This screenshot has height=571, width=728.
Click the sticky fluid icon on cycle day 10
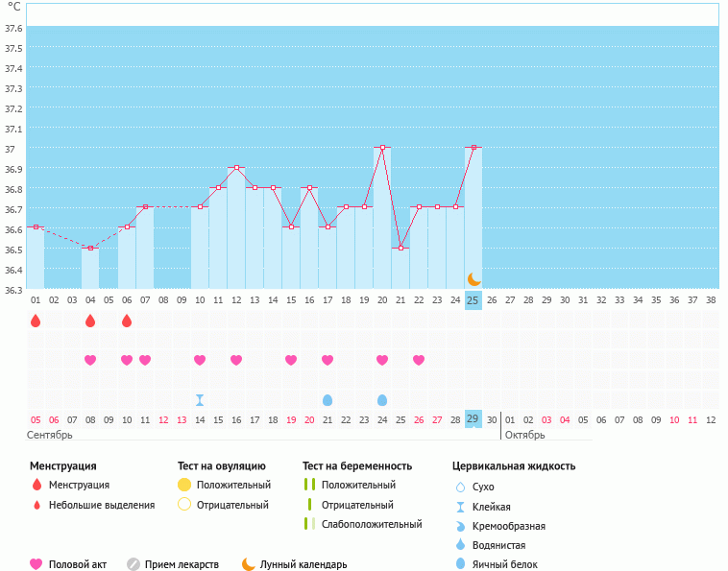click(x=200, y=400)
